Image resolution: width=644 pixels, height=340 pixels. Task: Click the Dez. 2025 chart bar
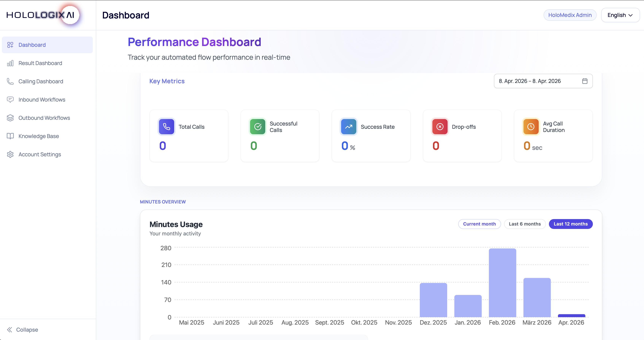(x=433, y=300)
